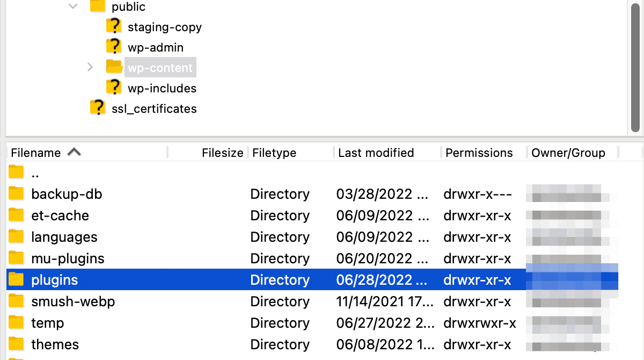
Task: Click the Permissions column header
Action: pos(479,153)
